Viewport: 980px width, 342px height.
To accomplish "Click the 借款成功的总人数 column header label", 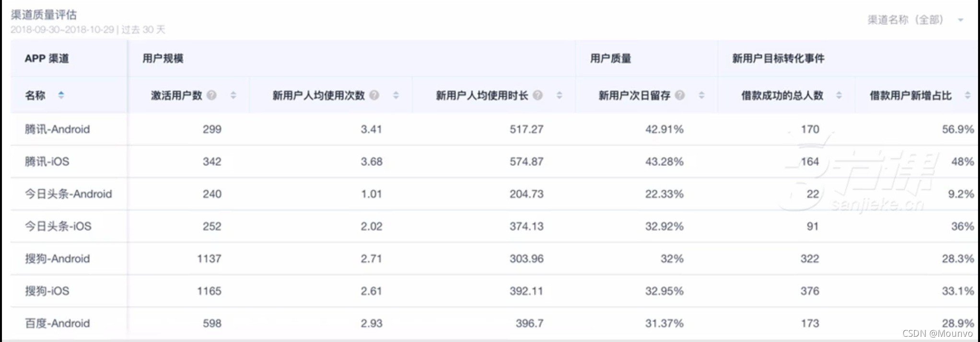I will [782, 95].
